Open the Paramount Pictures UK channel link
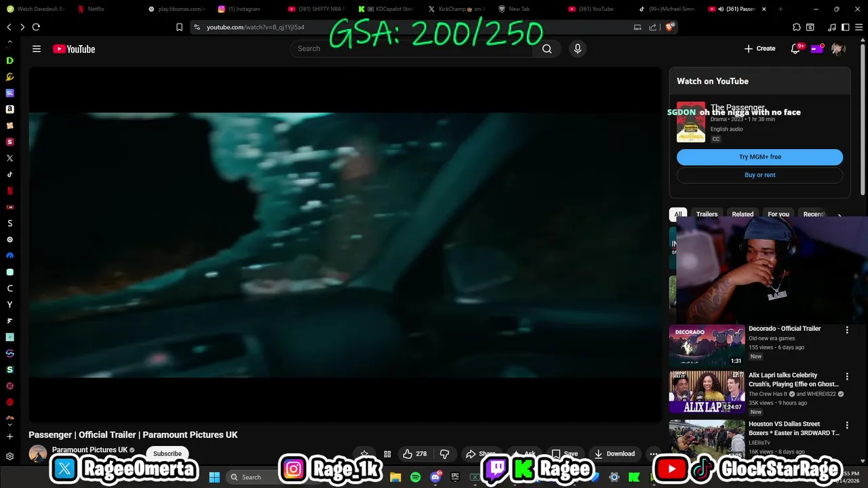This screenshot has height=488, width=868. 90,450
